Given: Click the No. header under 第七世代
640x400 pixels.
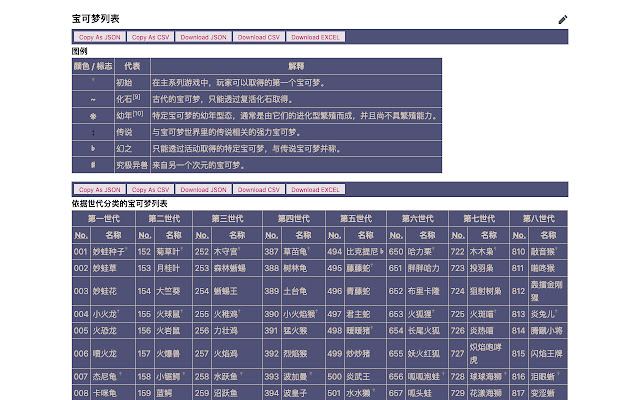Looking at the screenshot, I should coord(458,235).
